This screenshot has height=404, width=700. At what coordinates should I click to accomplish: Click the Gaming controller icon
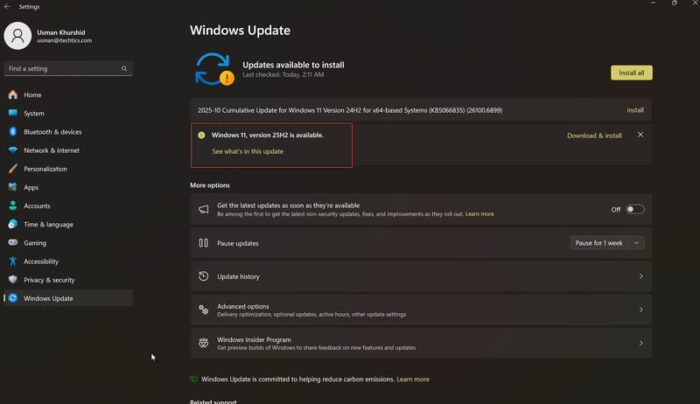[x=13, y=243]
